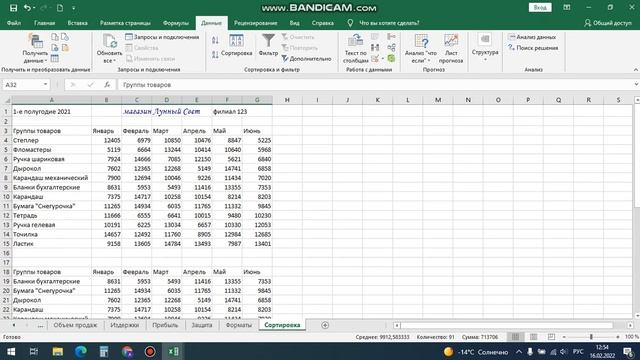
Task: Open the Защита sheet tab
Action: coord(202,325)
